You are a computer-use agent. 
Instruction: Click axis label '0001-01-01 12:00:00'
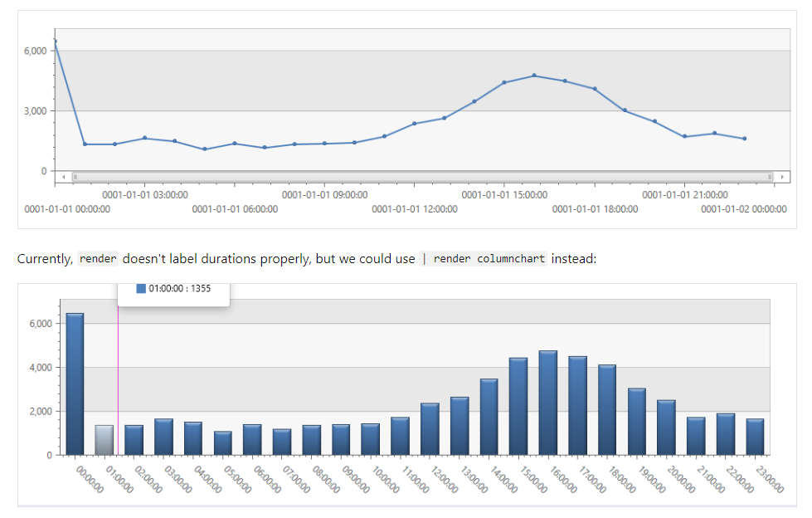click(415, 209)
